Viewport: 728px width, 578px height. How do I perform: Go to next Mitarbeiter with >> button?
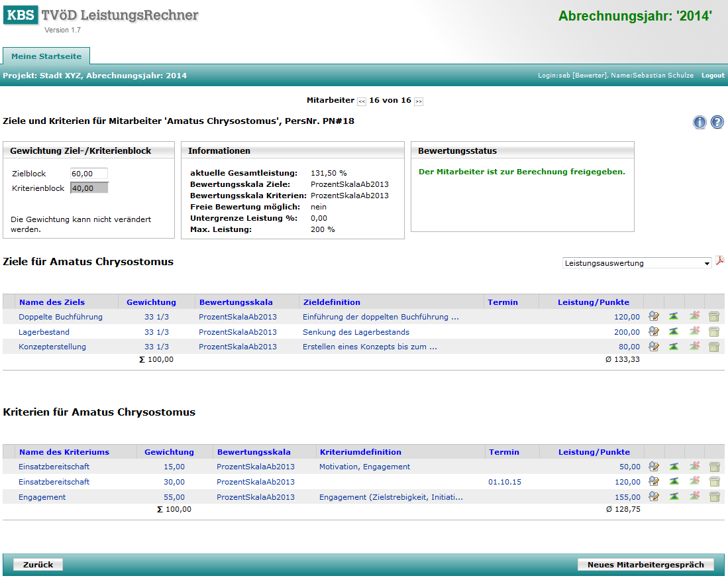[x=419, y=101]
